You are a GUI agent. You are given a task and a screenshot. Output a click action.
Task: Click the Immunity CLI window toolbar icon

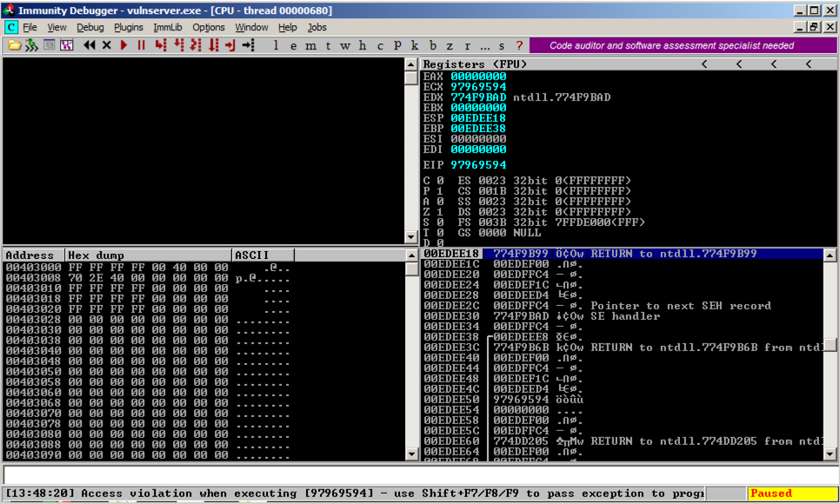pos(50,45)
